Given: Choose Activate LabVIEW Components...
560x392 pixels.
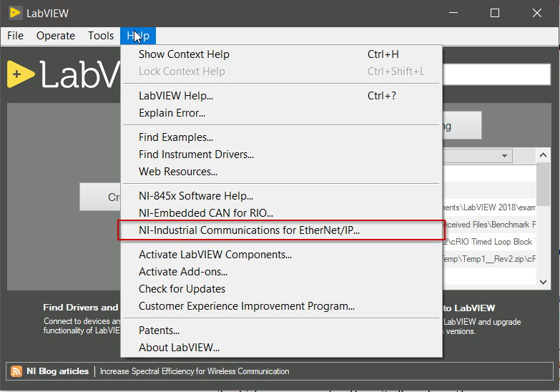Looking at the screenshot, I should point(281,255).
